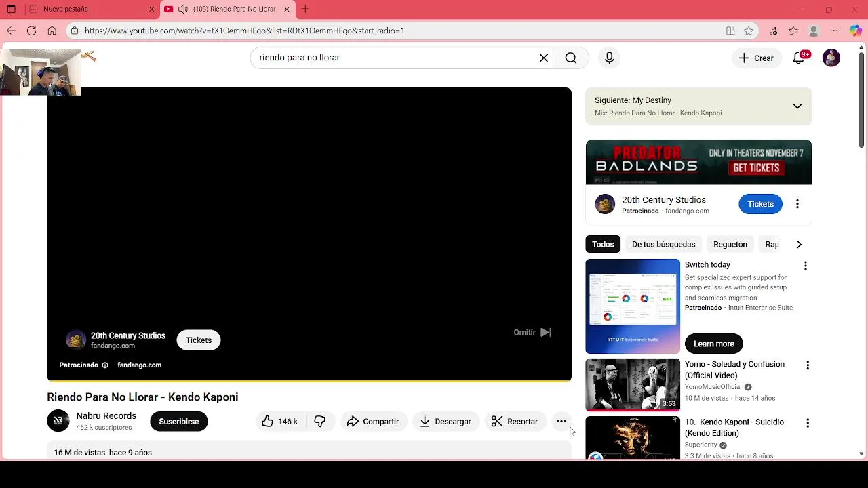Screen dimensions: 868x488
Task: Click Tickets button in video overlay
Action: (x=199, y=340)
